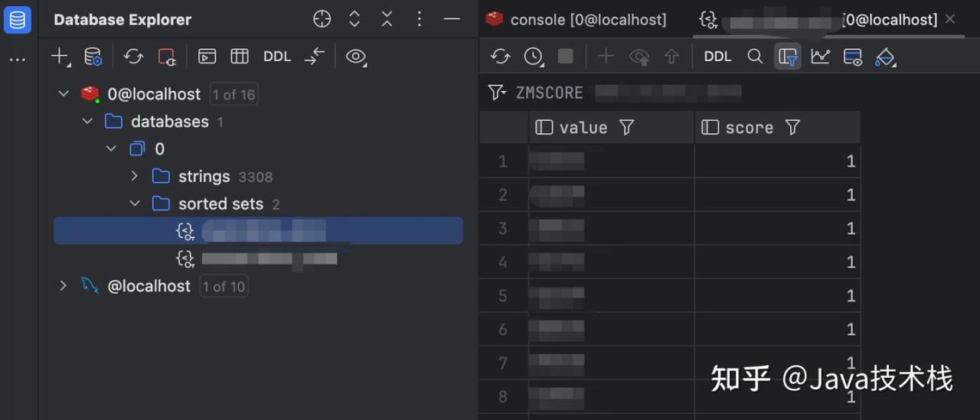Viewport: 980px width, 420px height.
Task: Click the New data source plus icon
Action: tap(59, 56)
